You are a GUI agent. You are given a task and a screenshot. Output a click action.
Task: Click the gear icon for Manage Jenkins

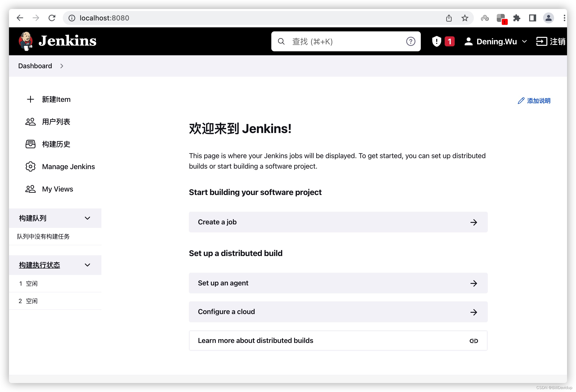[x=30, y=167]
